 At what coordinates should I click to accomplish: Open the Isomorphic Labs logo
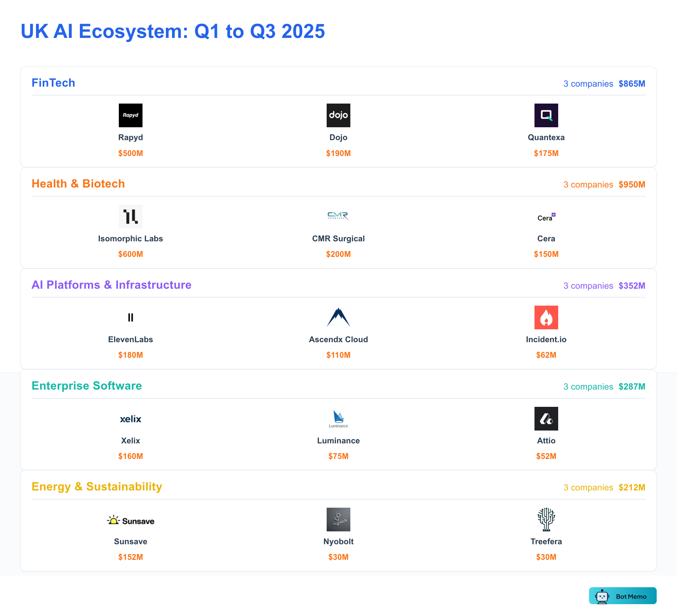click(x=130, y=217)
